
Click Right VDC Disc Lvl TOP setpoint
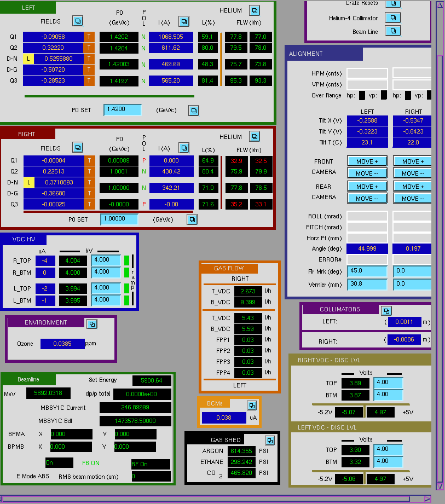[x=389, y=383]
